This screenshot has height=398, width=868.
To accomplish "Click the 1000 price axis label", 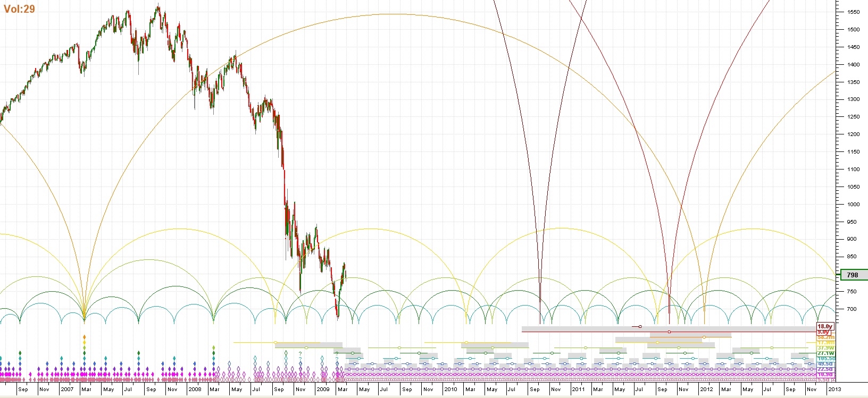I will pos(853,205).
